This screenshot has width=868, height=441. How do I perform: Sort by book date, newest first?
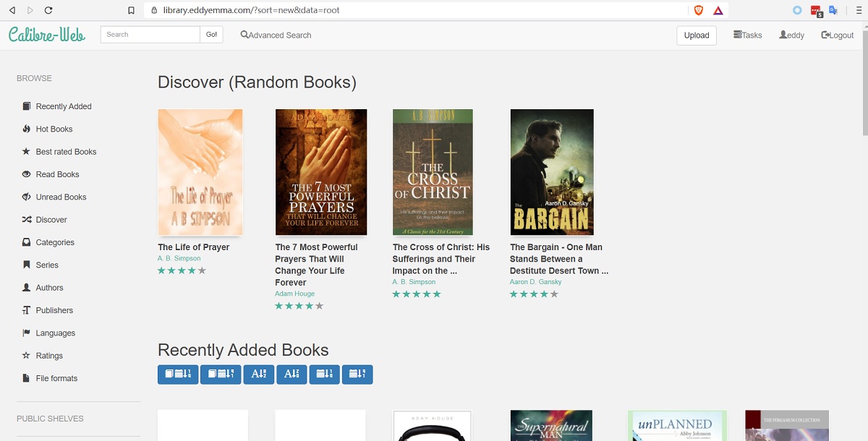click(x=178, y=374)
